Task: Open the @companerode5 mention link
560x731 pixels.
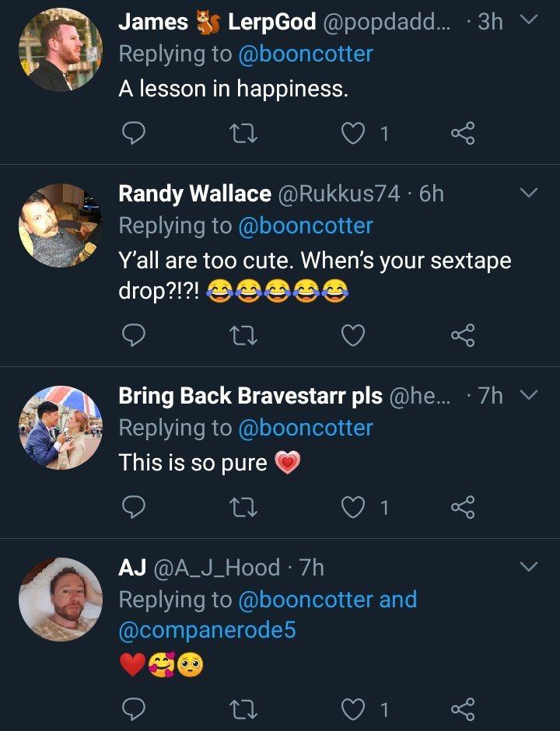Action: [x=207, y=630]
